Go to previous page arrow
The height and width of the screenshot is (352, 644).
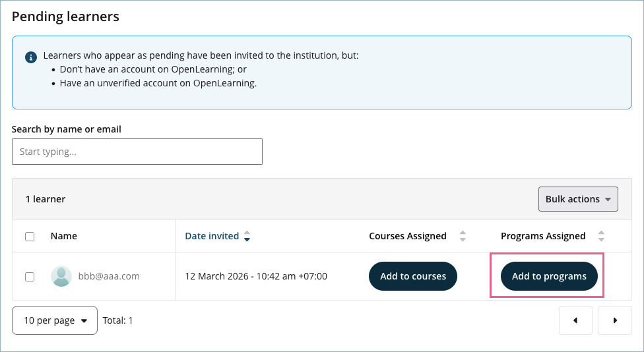coord(575,320)
